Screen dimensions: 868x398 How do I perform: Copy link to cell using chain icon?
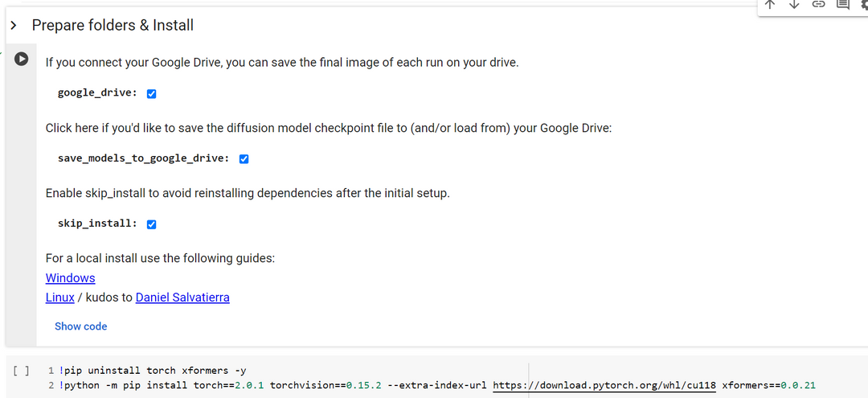click(818, 4)
